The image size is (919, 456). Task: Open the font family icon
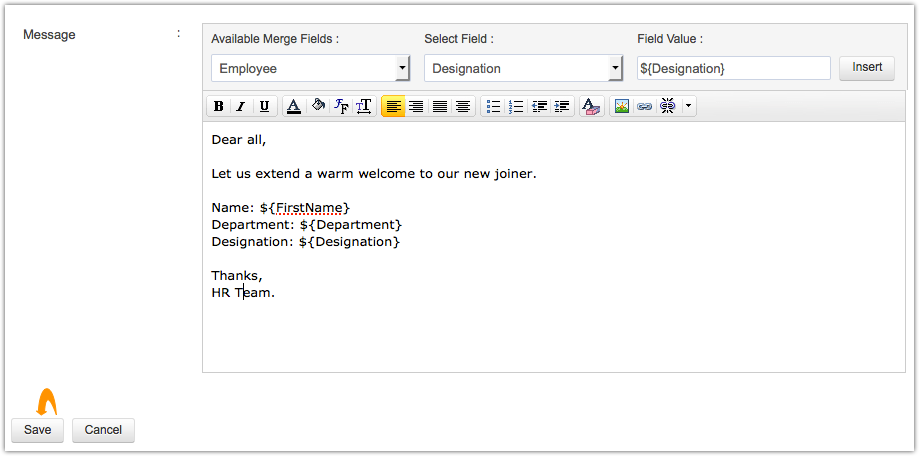[x=341, y=106]
